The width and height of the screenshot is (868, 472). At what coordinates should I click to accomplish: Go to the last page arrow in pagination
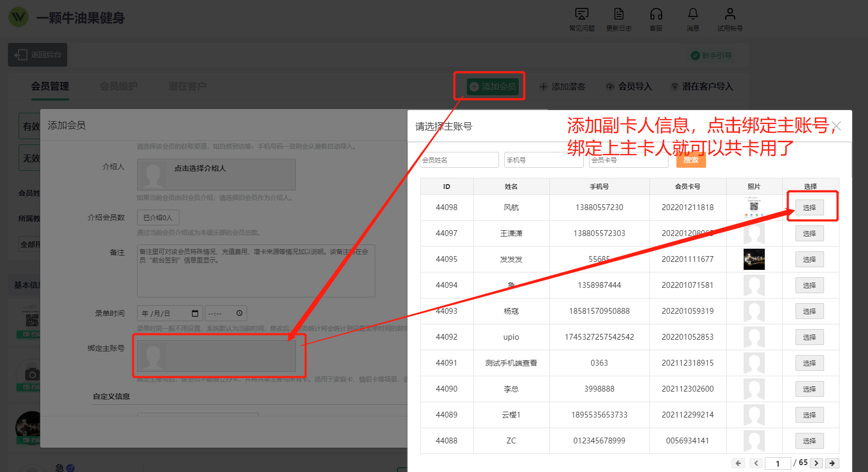tap(832, 463)
